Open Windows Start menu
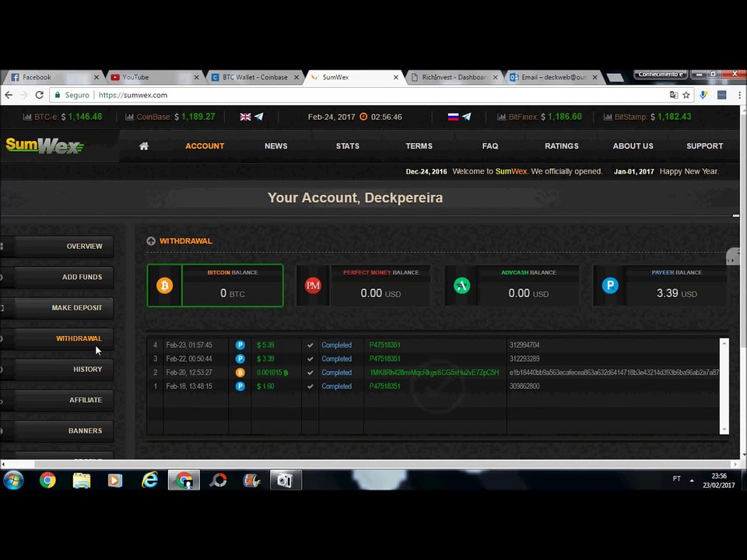 [x=13, y=480]
